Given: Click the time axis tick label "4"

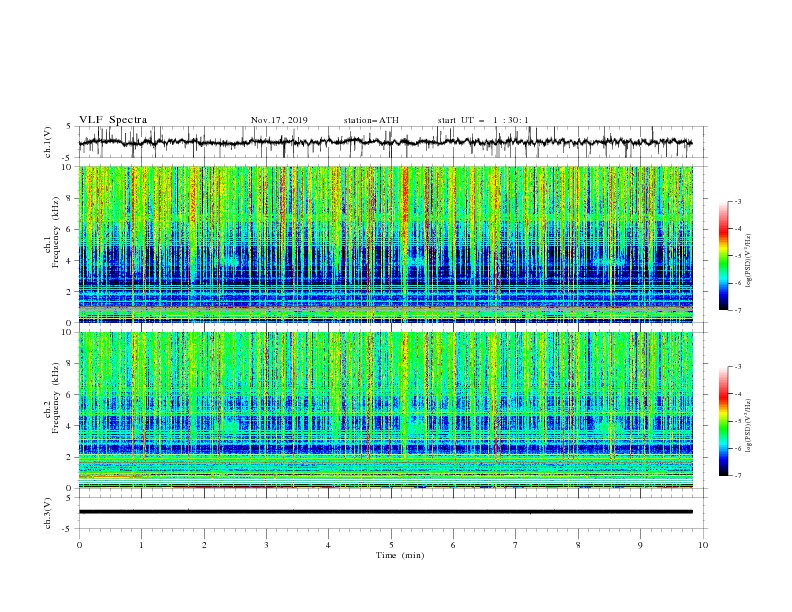Looking at the screenshot, I should click(x=329, y=545).
